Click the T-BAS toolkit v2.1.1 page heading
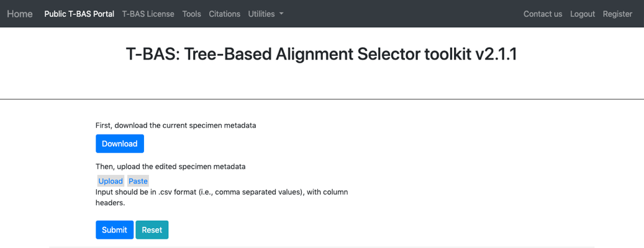This screenshot has width=644, height=248. pos(321,55)
